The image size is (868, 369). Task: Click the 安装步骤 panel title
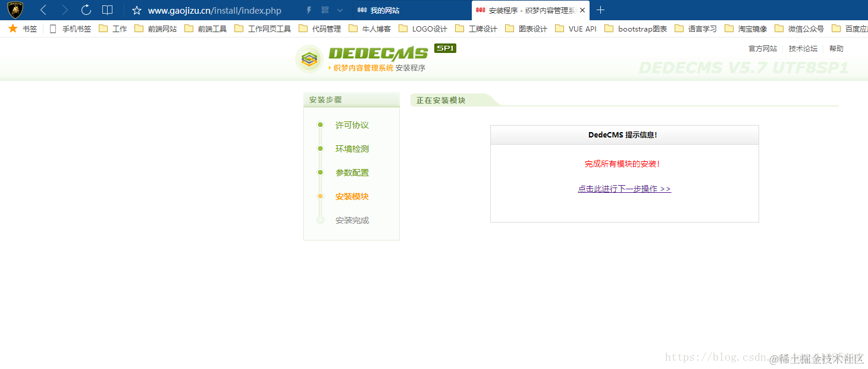tap(325, 100)
